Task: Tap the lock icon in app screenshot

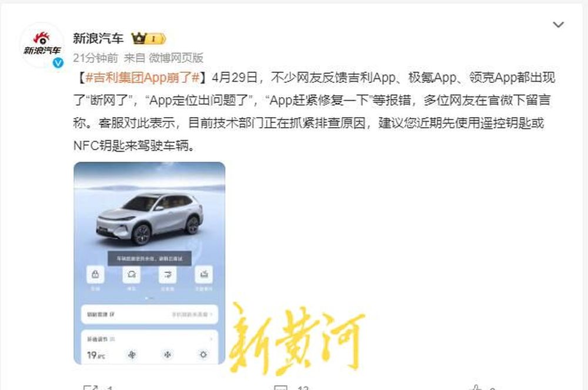Action: tap(95, 275)
